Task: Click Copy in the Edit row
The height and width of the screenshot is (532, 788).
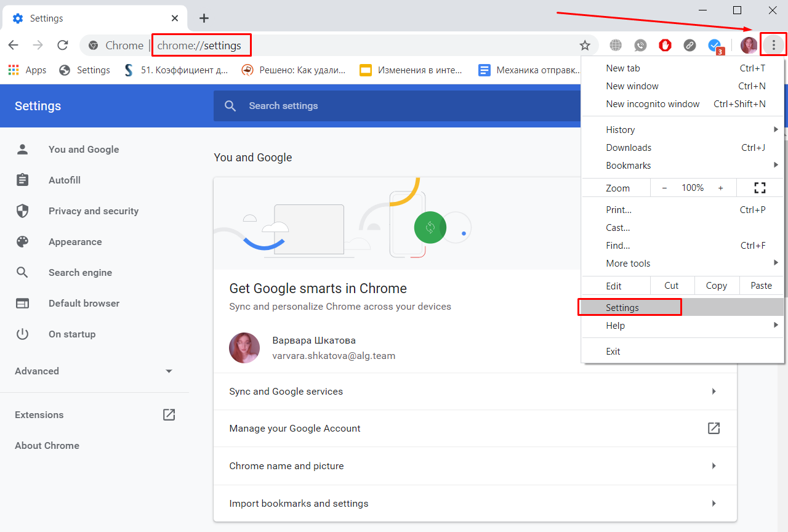Action: click(x=717, y=286)
